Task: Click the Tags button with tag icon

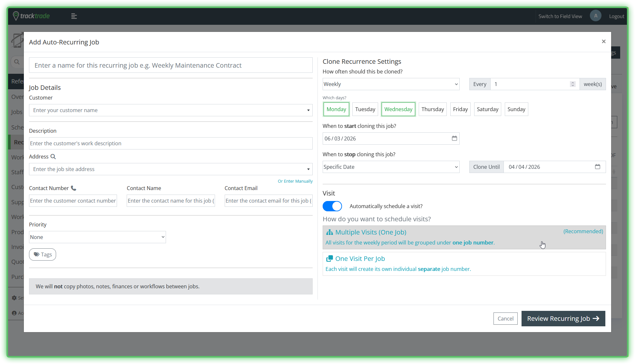Action: 43,254
